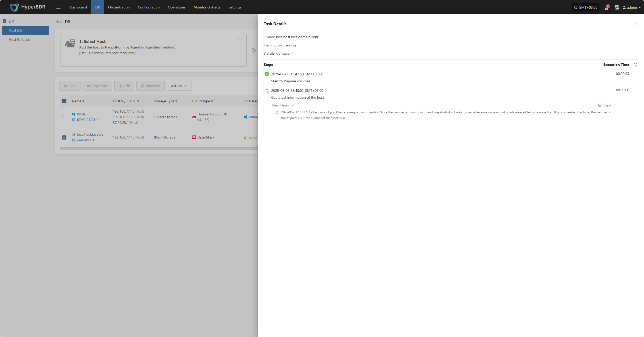This screenshot has height=337, width=644.
Task: Click the DR building icon in sidebar
Action: pos(4,21)
